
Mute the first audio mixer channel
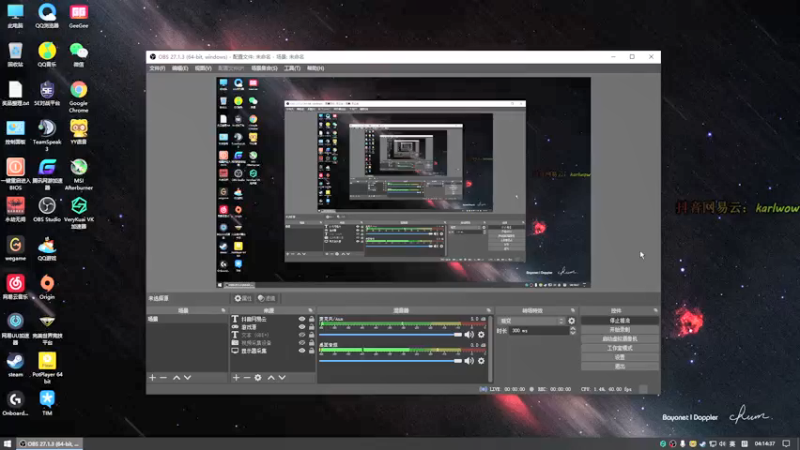click(x=469, y=335)
